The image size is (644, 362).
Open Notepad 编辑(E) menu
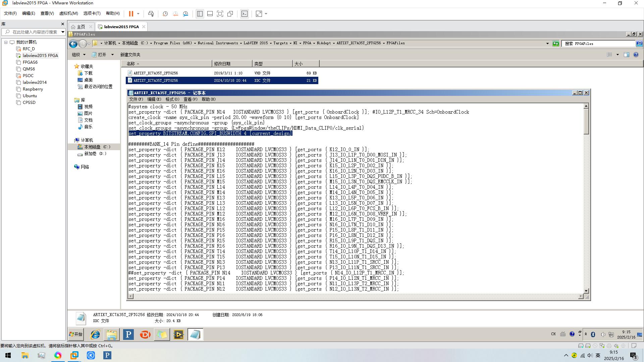point(154,99)
